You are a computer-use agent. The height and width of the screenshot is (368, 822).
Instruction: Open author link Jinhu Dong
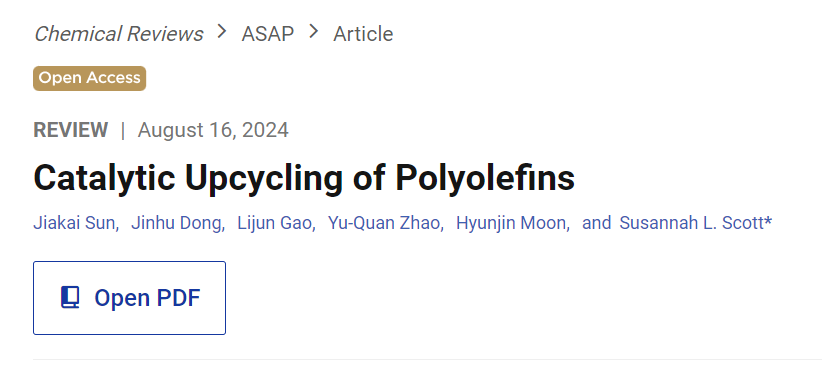coord(176,223)
